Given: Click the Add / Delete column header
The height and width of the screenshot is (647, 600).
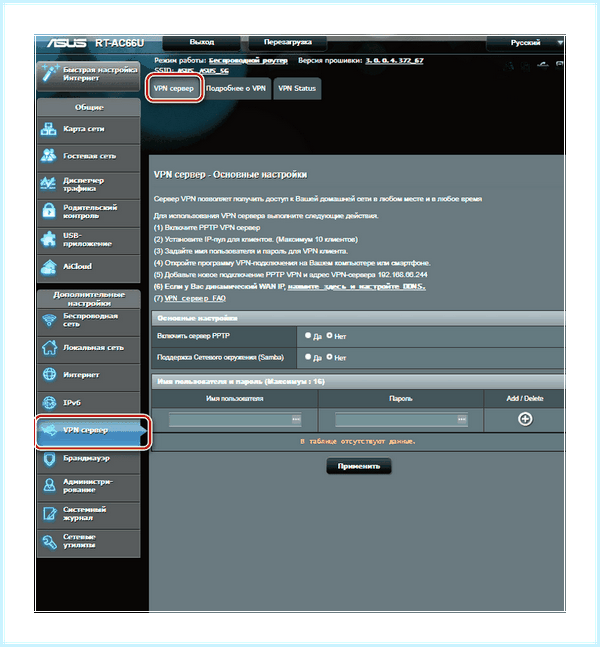Looking at the screenshot, I should [x=525, y=399].
